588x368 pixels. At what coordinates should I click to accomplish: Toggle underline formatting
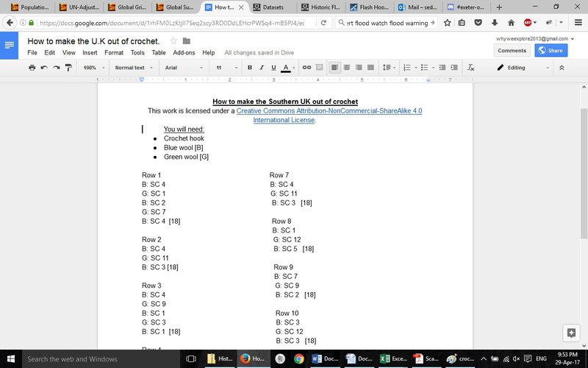tap(273, 68)
